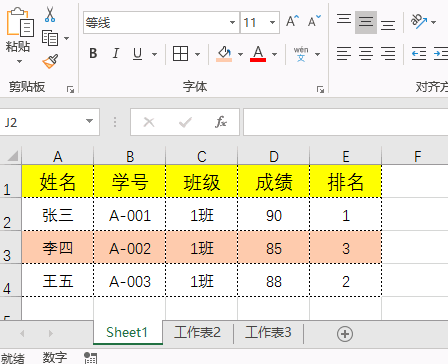Select column A header

(x=58, y=156)
